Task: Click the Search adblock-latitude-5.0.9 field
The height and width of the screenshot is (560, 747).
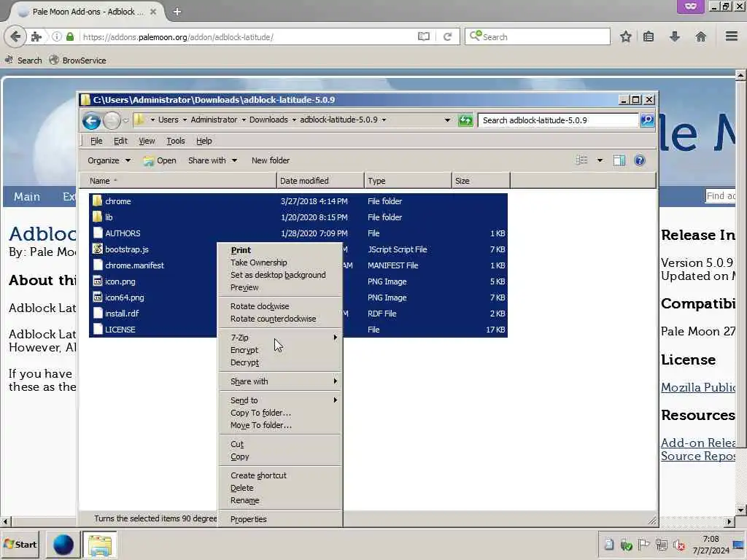Action: tap(558, 120)
